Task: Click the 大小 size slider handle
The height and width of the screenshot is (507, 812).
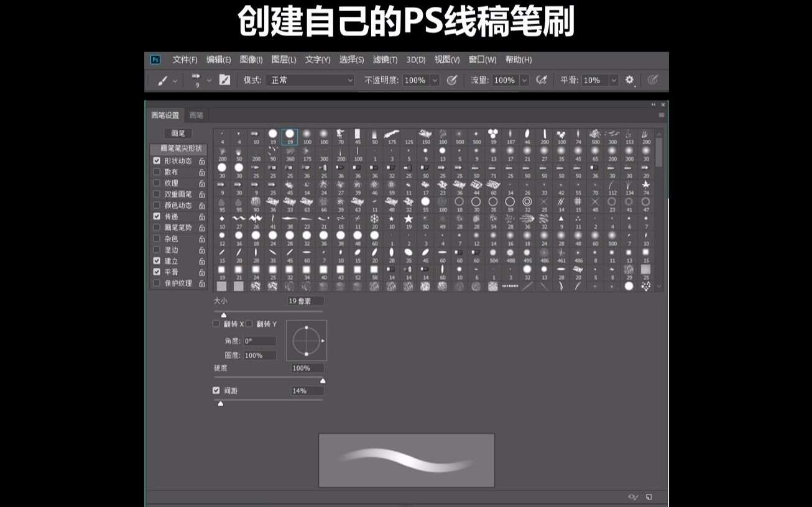Action: (224, 315)
